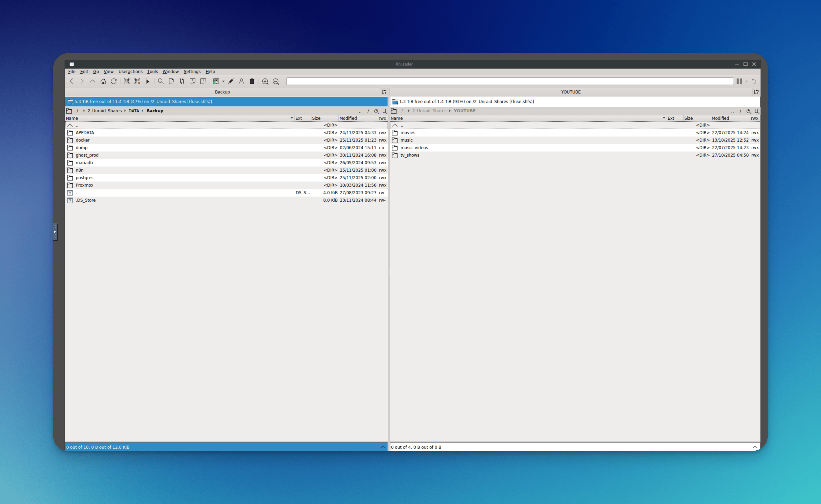This screenshot has width=821, height=504.
Task: Open left panel media list showing 5.3 TiB free
Action: (70, 102)
